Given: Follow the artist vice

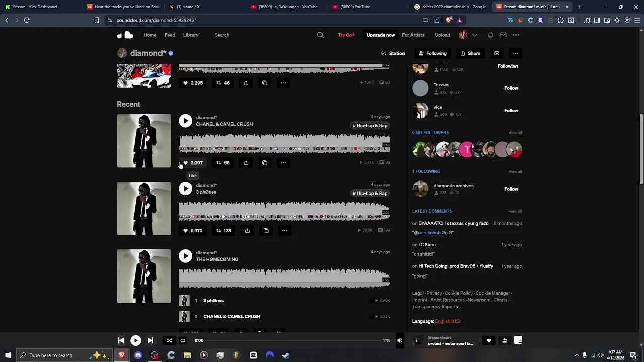Looking at the screenshot, I should click(511, 111).
